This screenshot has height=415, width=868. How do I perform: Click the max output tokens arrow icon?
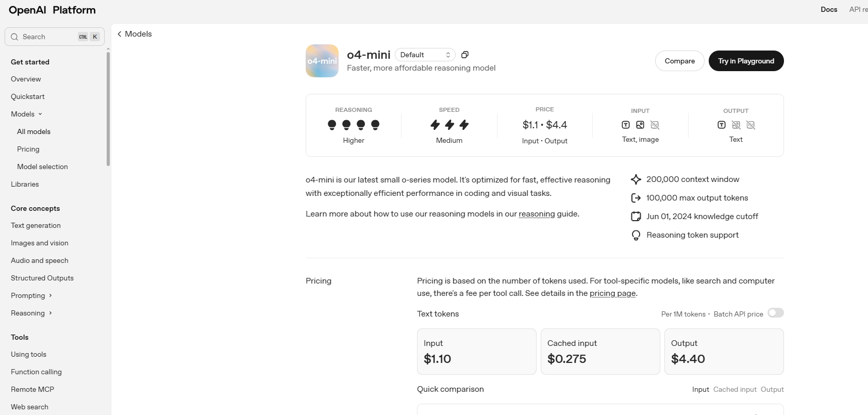coord(636,198)
